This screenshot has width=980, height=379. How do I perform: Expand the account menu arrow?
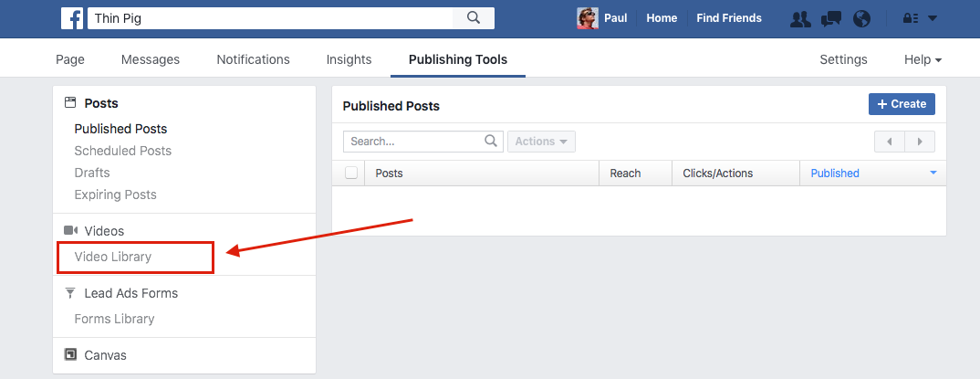pyautogui.click(x=932, y=19)
